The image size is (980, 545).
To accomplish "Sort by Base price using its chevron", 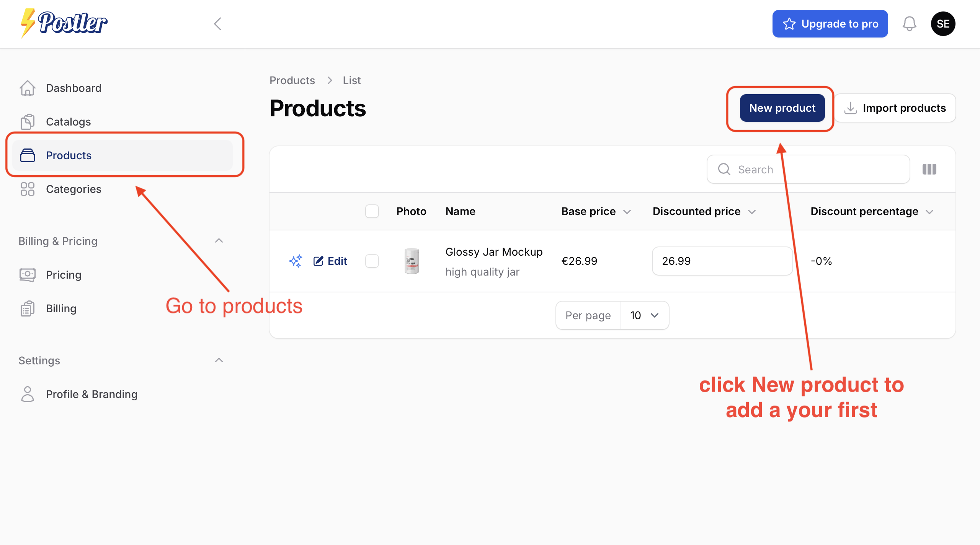I will (627, 211).
